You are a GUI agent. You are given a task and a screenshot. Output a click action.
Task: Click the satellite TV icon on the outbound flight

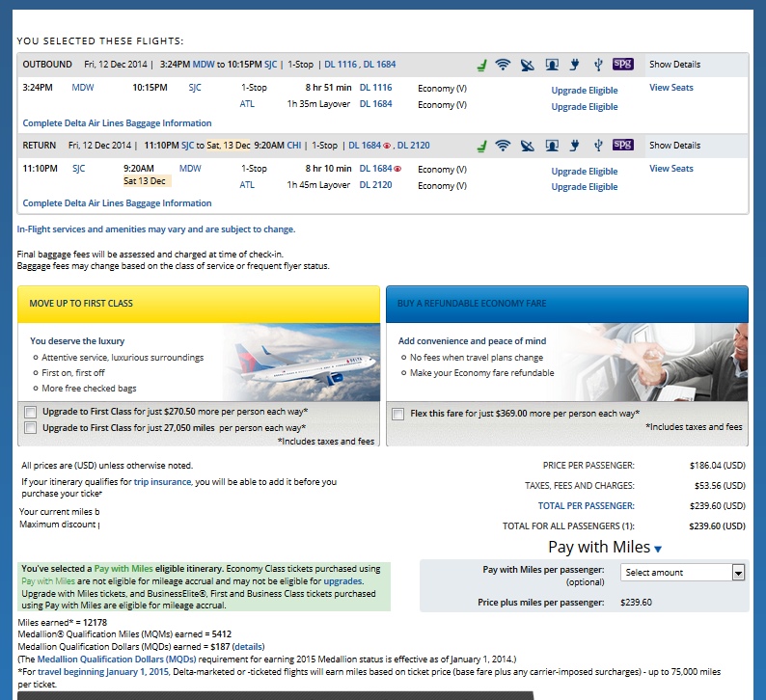[526, 66]
